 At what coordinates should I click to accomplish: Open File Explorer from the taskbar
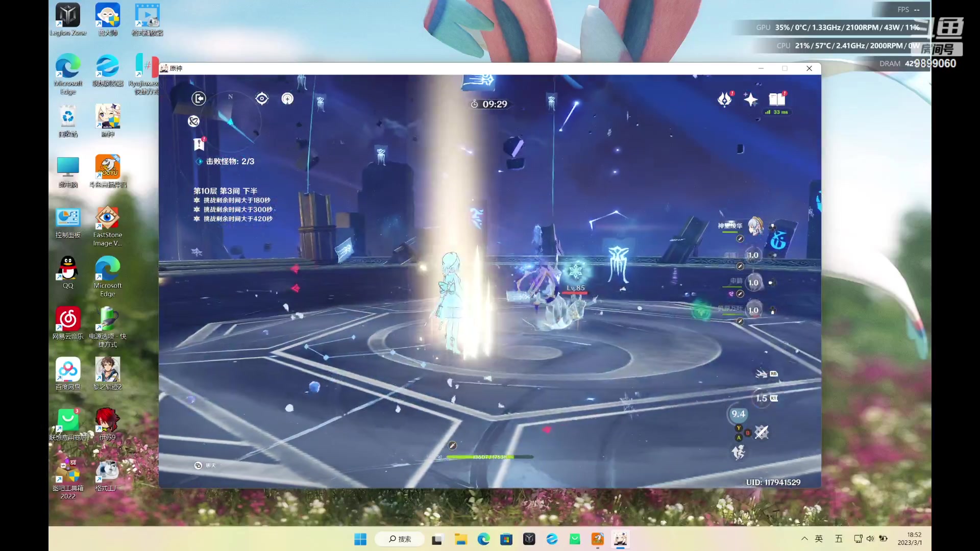pyautogui.click(x=461, y=539)
